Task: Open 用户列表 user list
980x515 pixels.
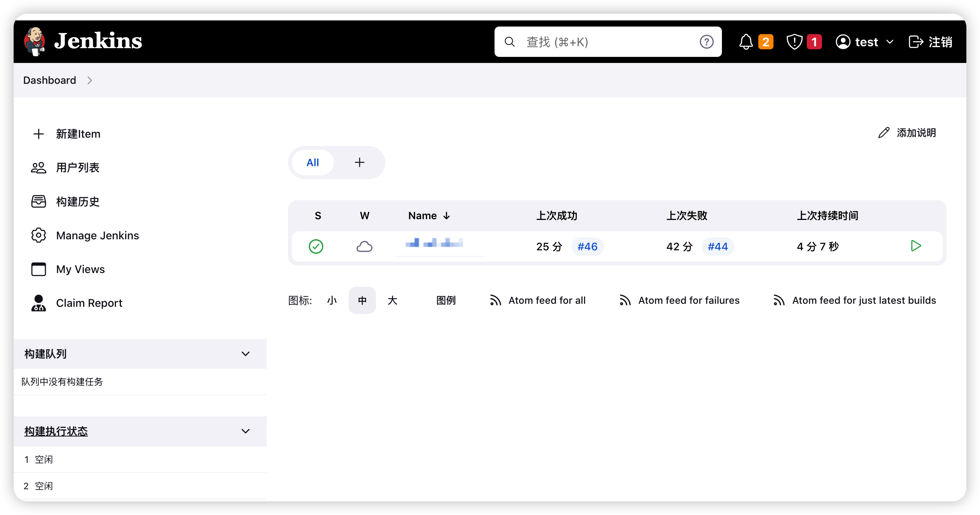Action: pyautogui.click(x=78, y=168)
